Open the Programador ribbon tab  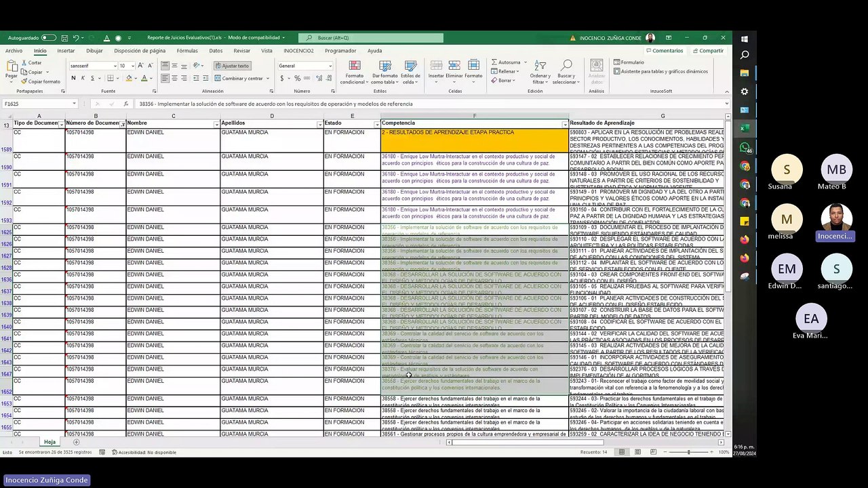[x=340, y=51]
